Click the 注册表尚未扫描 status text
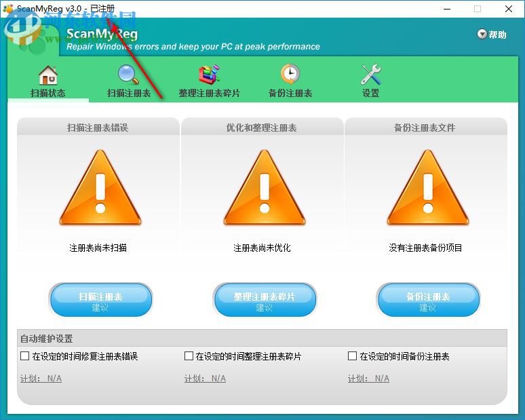Viewport: 525px width, 420px height. click(98, 248)
